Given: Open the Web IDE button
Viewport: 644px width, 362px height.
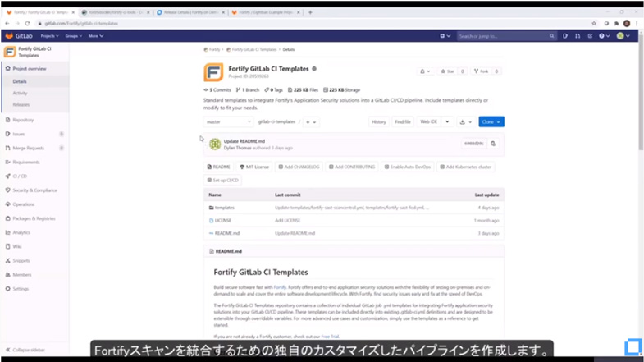Looking at the screenshot, I should pos(429,122).
